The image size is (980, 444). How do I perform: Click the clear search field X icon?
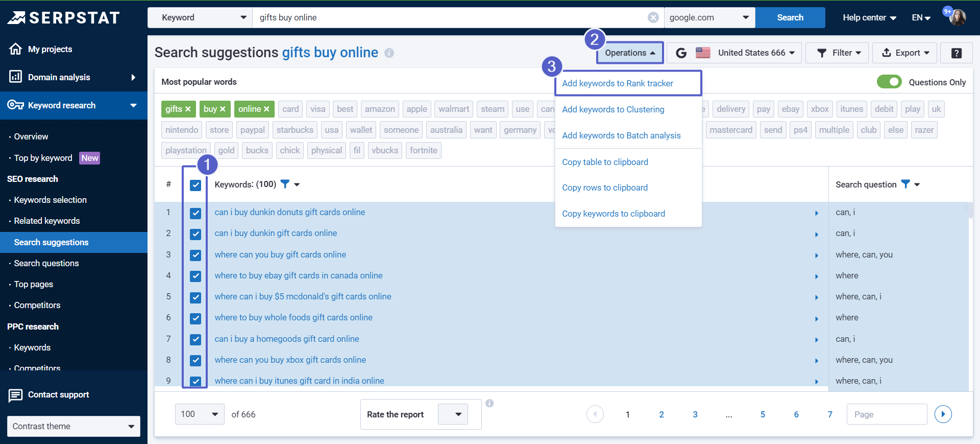click(653, 17)
